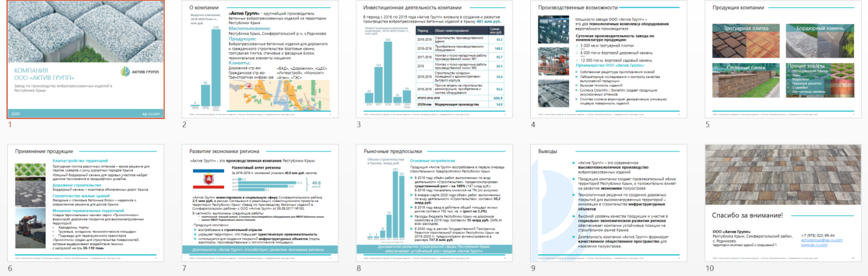Image resolution: width=868 pixels, height=276 pixels.
Task: Select the title slide 'Компания ООО «Актив Групп»'
Action: 86,58
